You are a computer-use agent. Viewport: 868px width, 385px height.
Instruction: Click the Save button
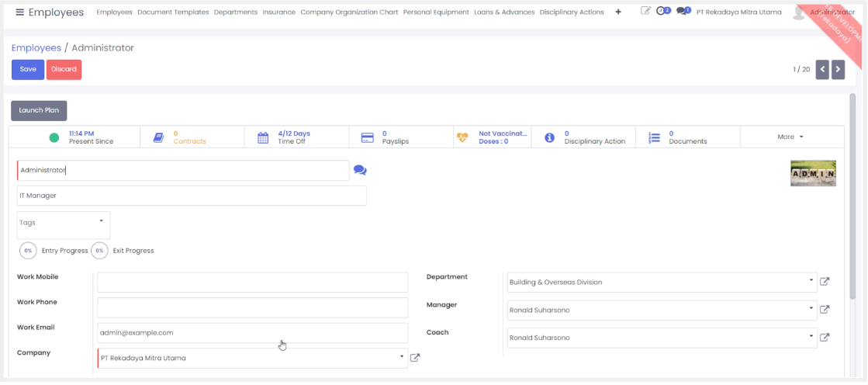point(28,69)
